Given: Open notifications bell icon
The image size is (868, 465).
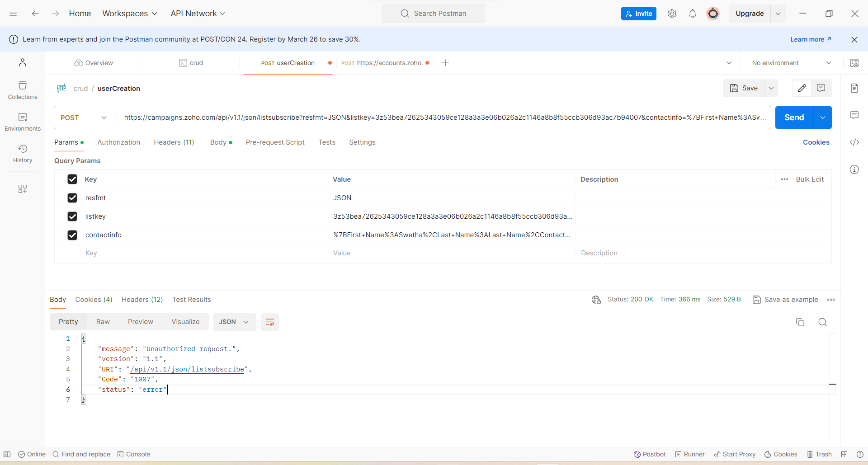Looking at the screenshot, I should (x=693, y=14).
